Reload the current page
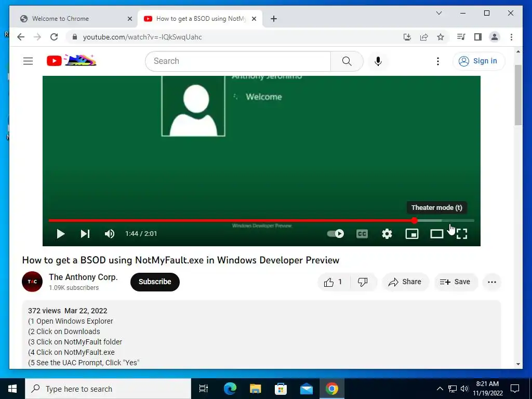This screenshot has width=532, height=399. click(54, 37)
